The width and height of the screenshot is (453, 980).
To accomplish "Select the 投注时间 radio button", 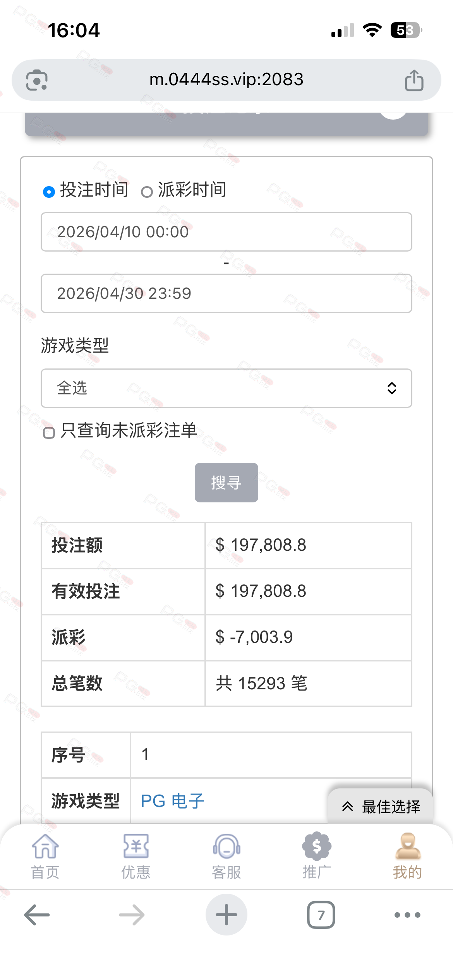I will 49,192.
